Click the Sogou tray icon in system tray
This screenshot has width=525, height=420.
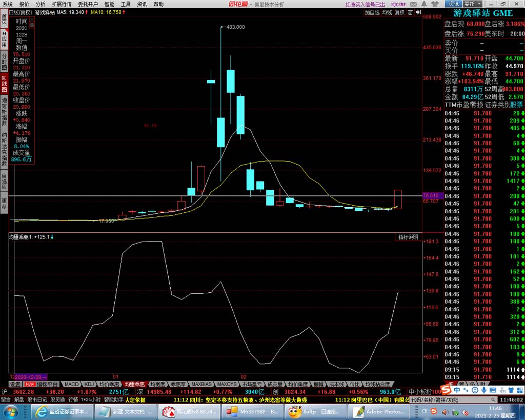[434, 411]
